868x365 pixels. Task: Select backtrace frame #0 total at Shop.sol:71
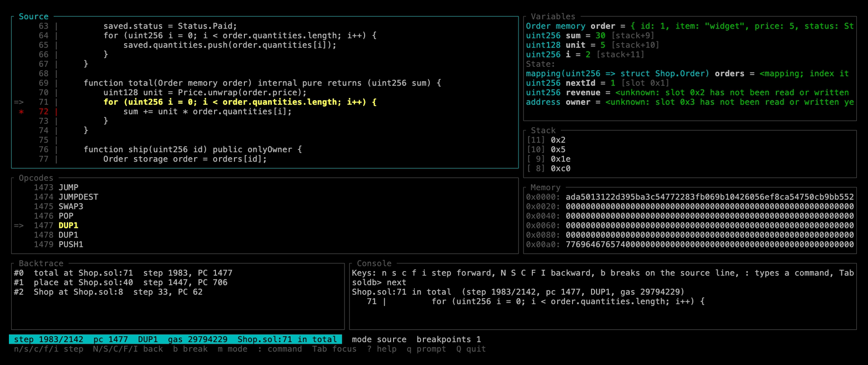coord(123,273)
